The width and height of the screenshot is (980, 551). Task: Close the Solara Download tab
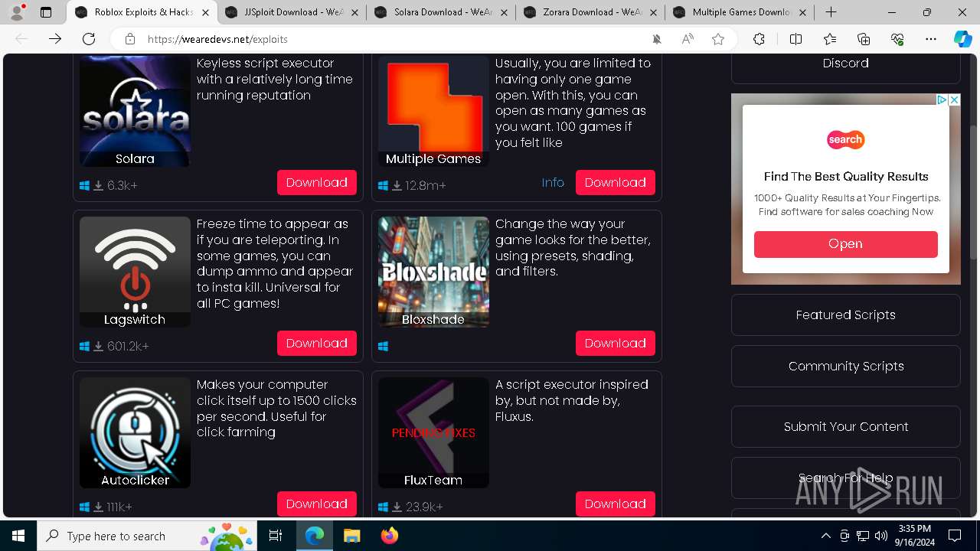point(505,12)
